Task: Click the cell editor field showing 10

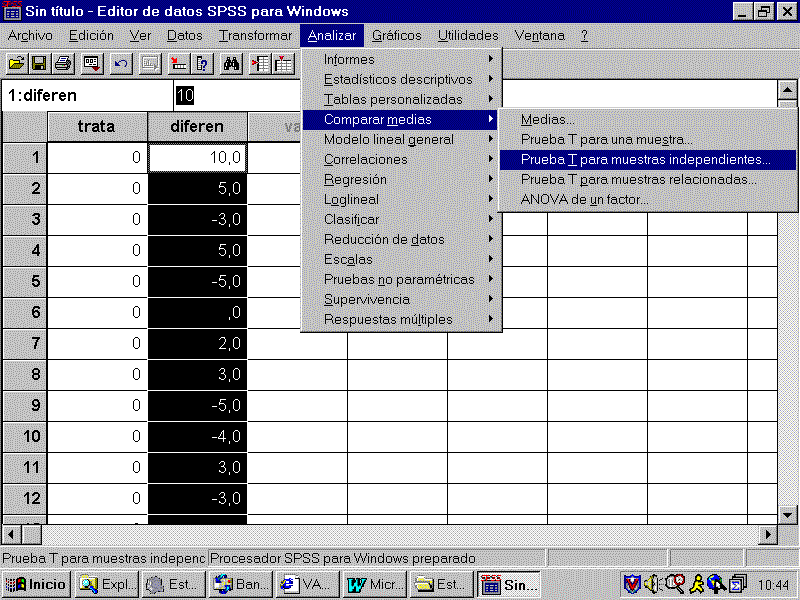Action: tap(238, 95)
